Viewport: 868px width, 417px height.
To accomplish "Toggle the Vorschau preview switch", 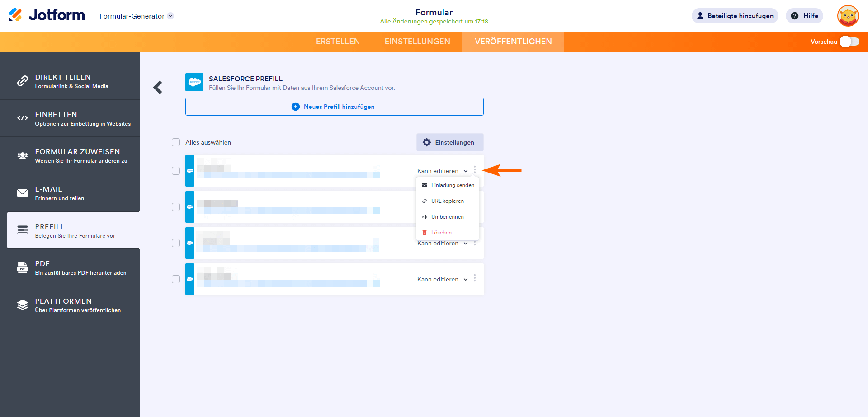I will [849, 42].
